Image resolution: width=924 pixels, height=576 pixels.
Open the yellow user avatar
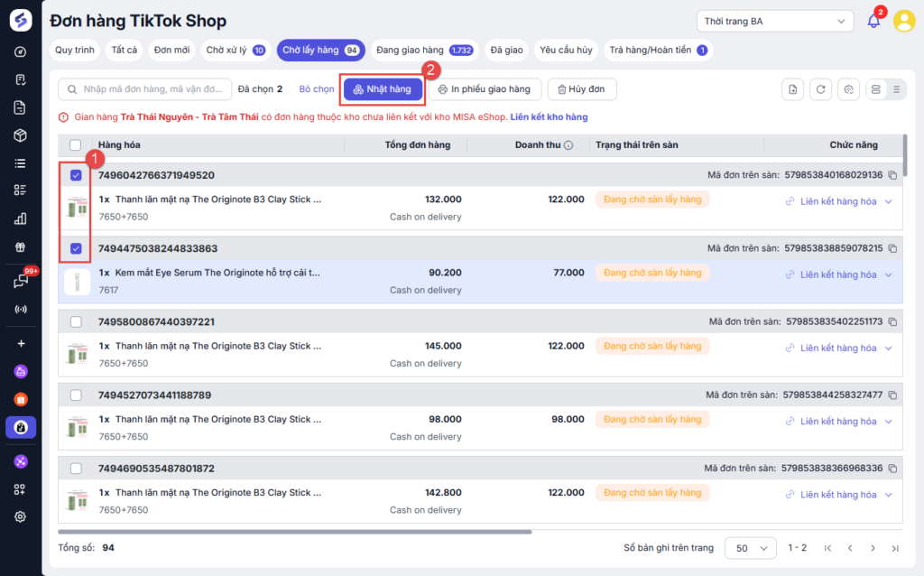[903, 21]
